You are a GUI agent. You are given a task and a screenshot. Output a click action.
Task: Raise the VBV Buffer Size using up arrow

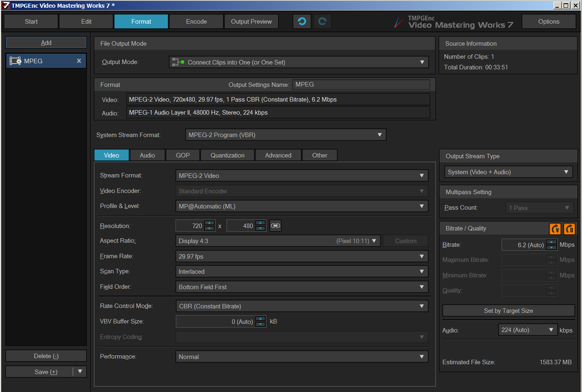260,319
